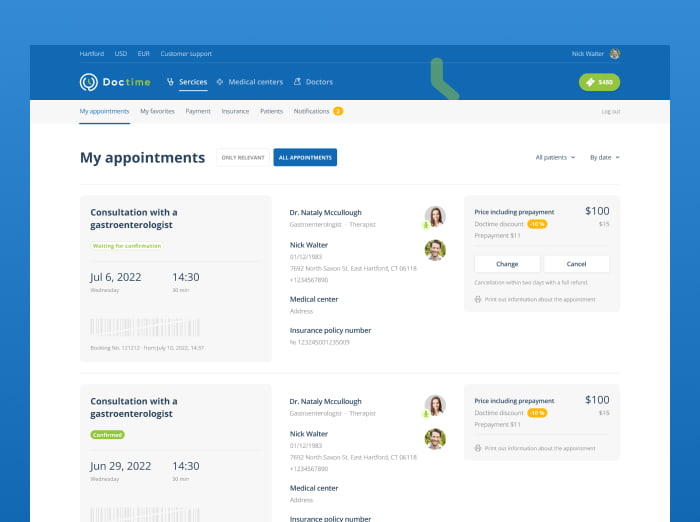Click Print out information link in second card
The height and width of the screenshot is (522, 700).
(540, 448)
